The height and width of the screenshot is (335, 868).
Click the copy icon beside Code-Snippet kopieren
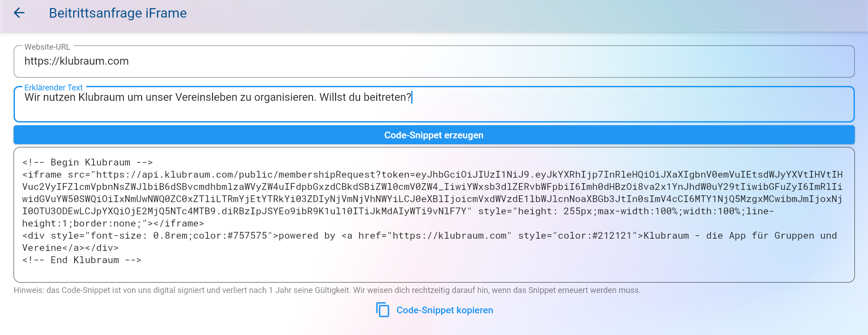[383, 310]
